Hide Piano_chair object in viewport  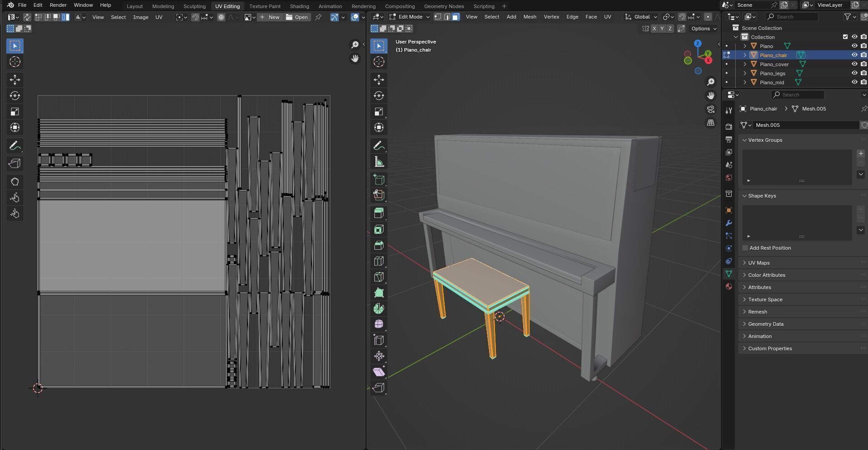click(854, 55)
